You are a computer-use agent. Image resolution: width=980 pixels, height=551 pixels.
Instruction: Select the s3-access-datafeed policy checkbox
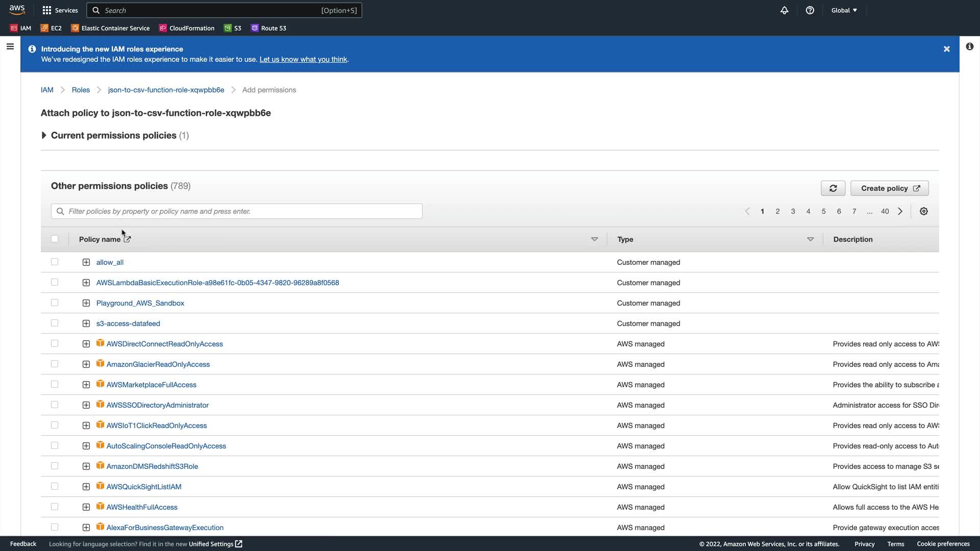click(55, 323)
